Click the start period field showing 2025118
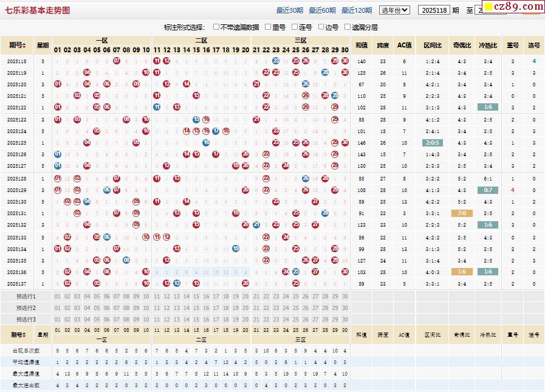 pyautogui.click(x=434, y=10)
